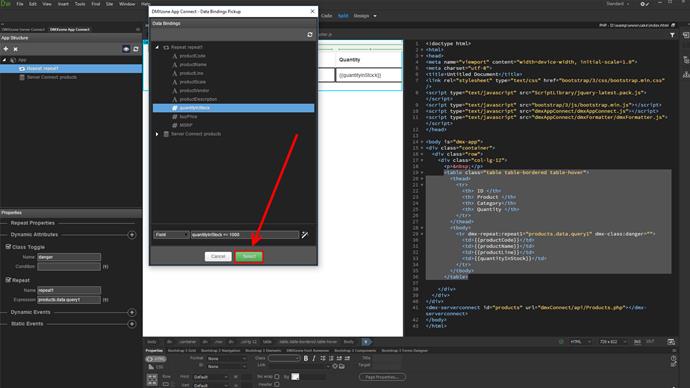Image resolution: width=690 pixels, height=388 pixels.
Task: Toggle the No wrap checkbox
Action: tap(277, 377)
